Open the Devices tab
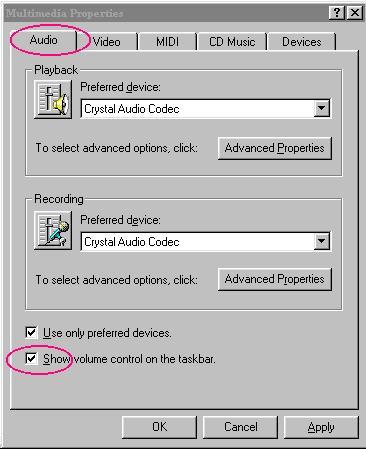 [x=302, y=42]
